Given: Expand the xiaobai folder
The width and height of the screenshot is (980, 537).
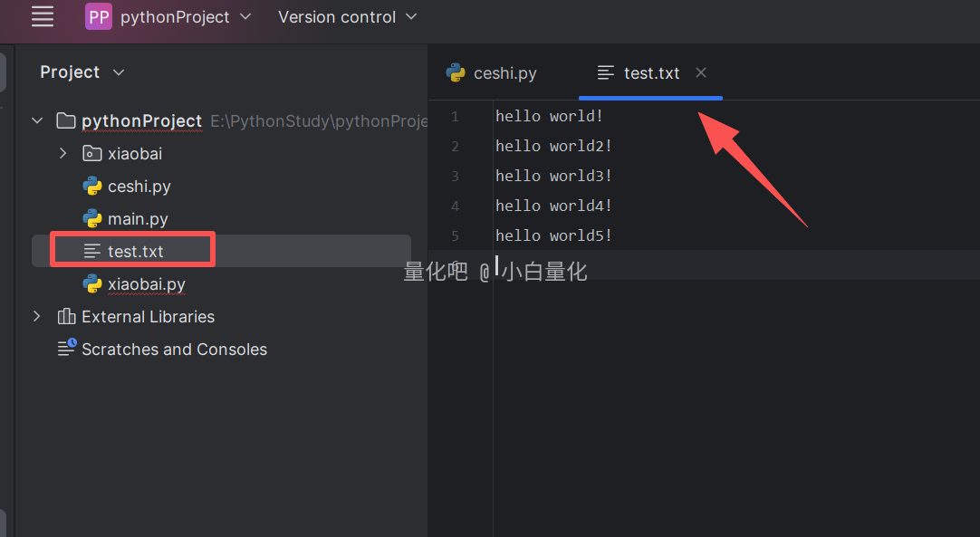Looking at the screenshot, I should point(62,154).
